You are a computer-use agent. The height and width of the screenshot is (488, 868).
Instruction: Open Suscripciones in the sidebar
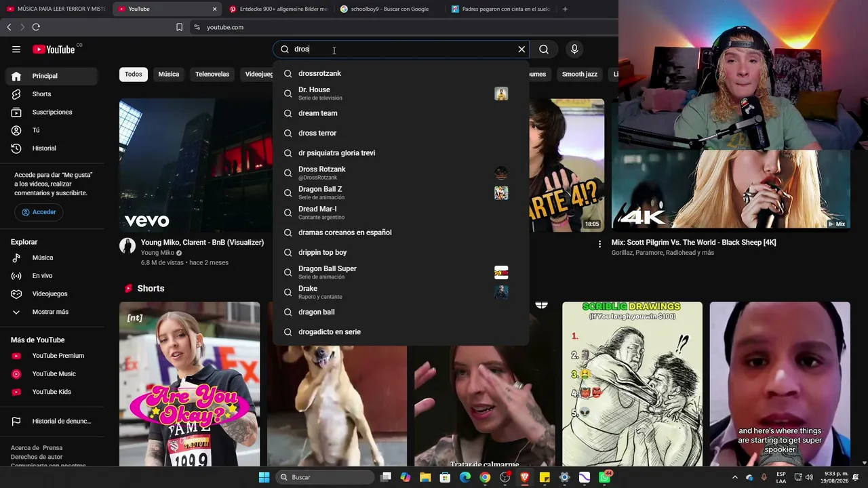click(53, 112)
